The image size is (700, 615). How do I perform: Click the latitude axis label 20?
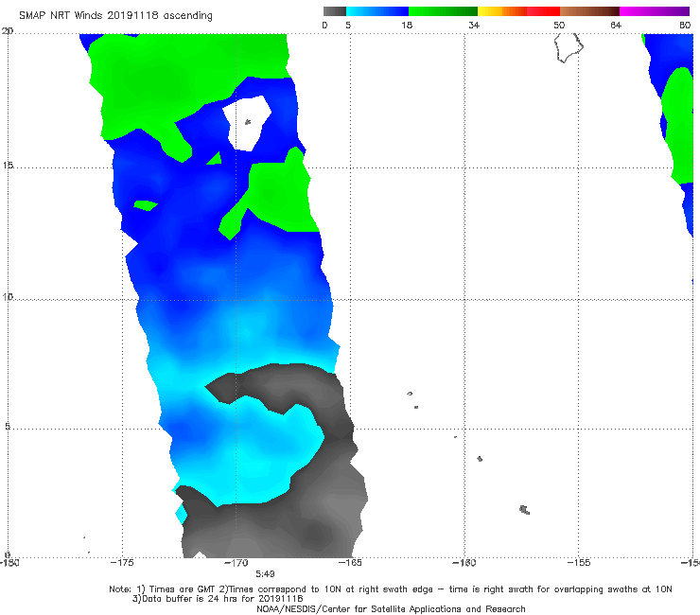8,31
